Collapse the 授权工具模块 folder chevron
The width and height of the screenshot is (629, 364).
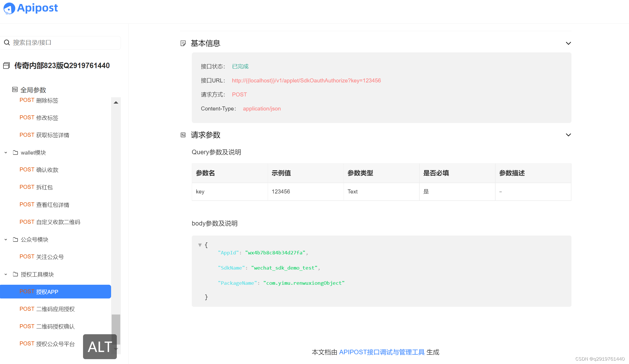pyautogui.click(x=6, y=274)
